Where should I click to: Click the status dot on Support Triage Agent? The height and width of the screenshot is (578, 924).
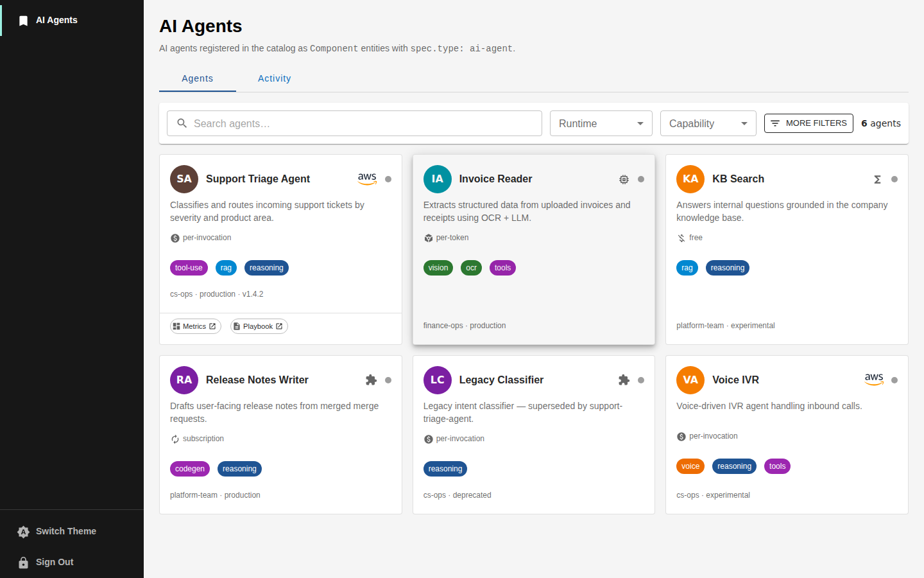(x=388, y=179)
